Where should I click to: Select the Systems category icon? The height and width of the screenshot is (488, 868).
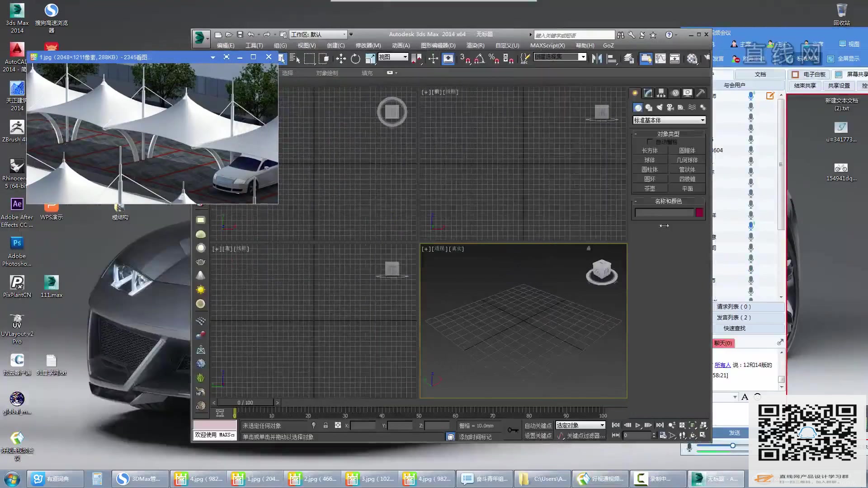703,108
